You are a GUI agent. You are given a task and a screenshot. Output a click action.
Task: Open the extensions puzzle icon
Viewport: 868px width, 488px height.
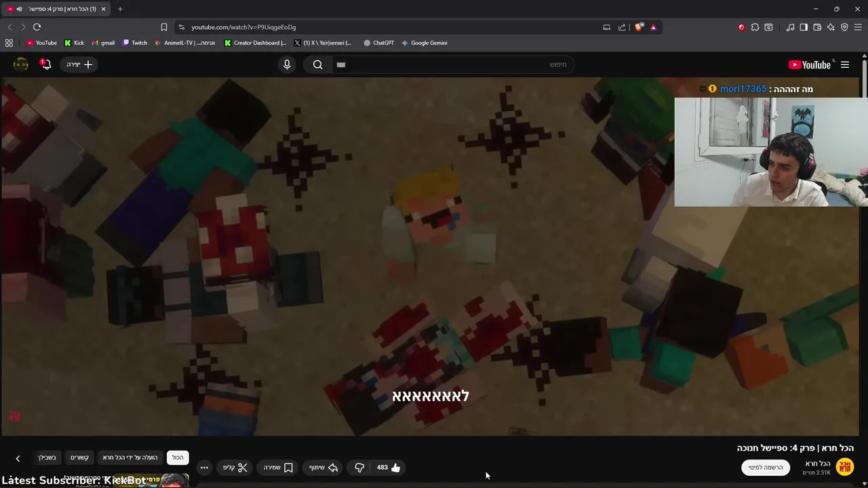[x=755, y=27]
